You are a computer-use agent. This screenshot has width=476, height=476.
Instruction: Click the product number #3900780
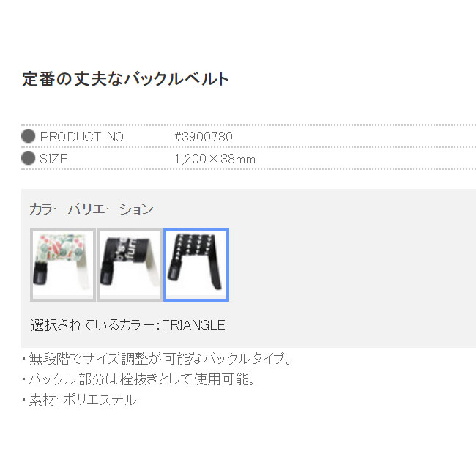[204, 137]
